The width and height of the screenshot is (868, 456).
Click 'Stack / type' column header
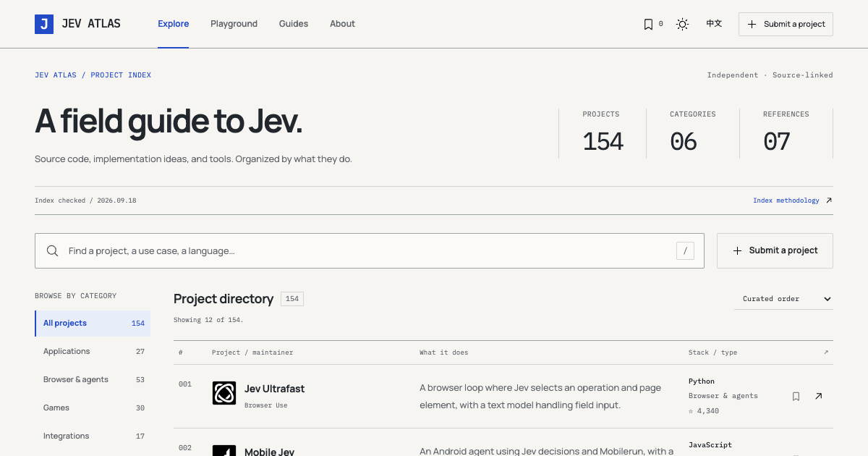712,352
